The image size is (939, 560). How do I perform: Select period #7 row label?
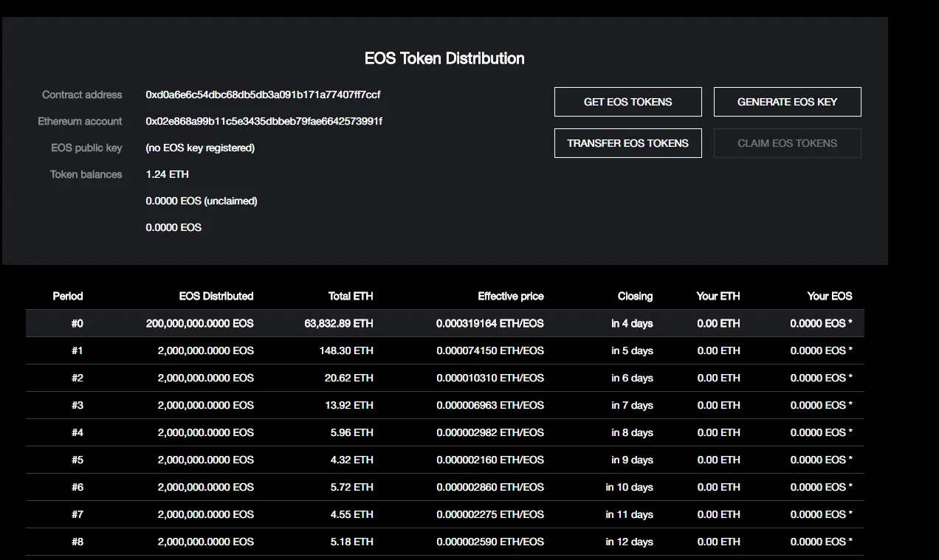(x=78, y=514)
